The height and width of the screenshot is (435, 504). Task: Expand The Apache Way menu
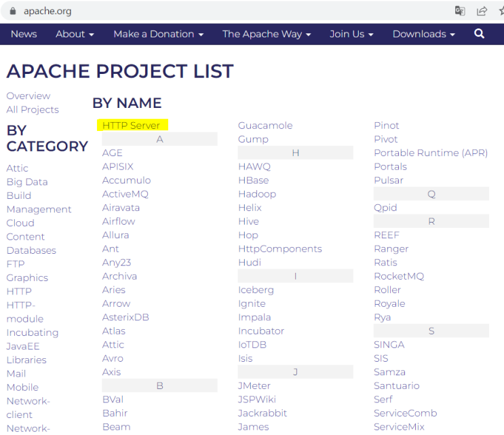tap(267, 34)
